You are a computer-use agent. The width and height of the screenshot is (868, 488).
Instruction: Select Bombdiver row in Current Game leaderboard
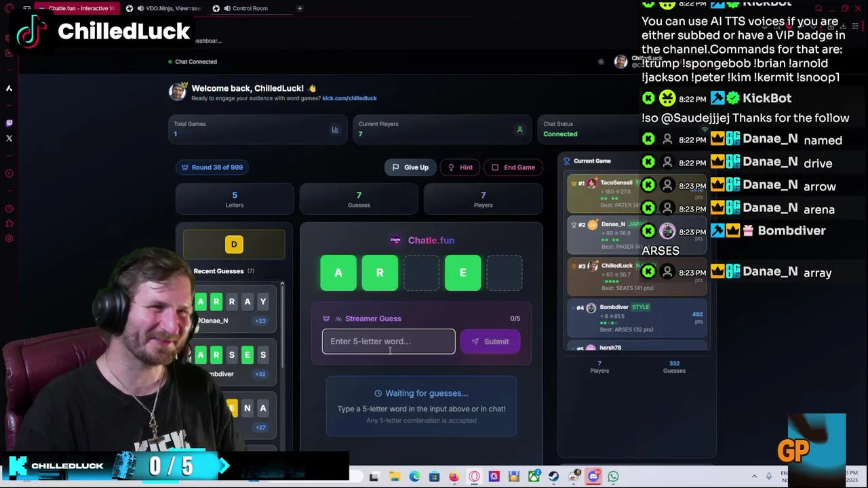[637, 318]
